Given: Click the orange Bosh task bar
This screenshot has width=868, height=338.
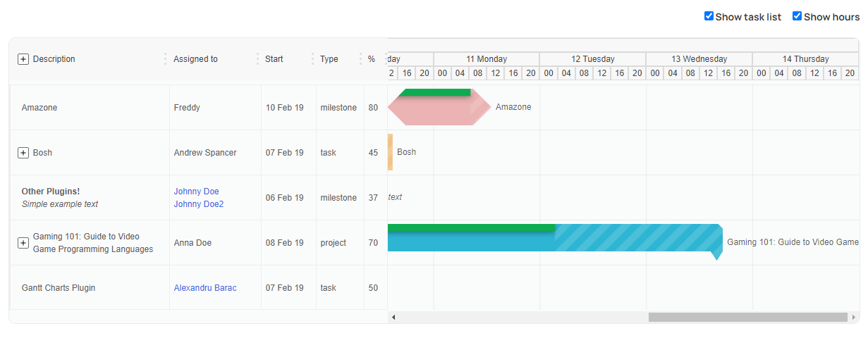Looking at the screenshot, I should tap(391, 152).
